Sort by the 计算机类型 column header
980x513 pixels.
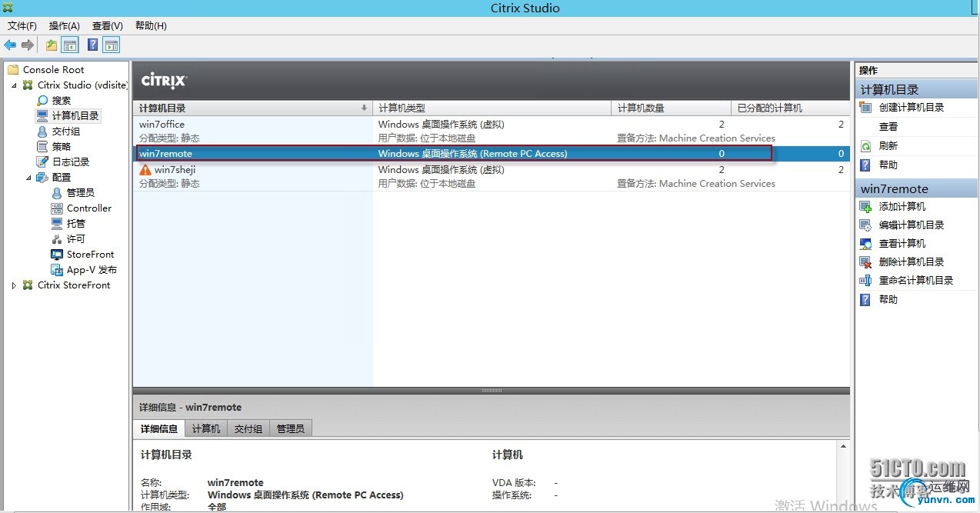pyautogui.click(x=492, y=108)
